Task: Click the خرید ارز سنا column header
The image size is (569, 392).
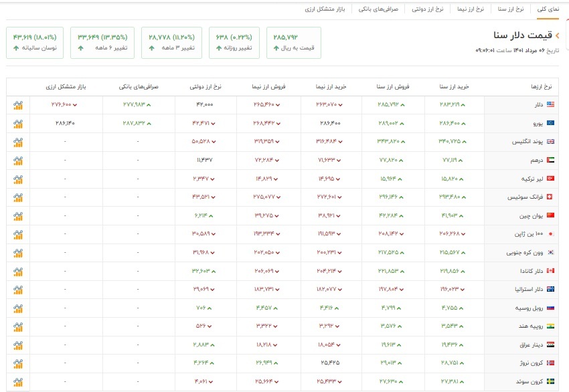Action: click(x=454, y=87)
